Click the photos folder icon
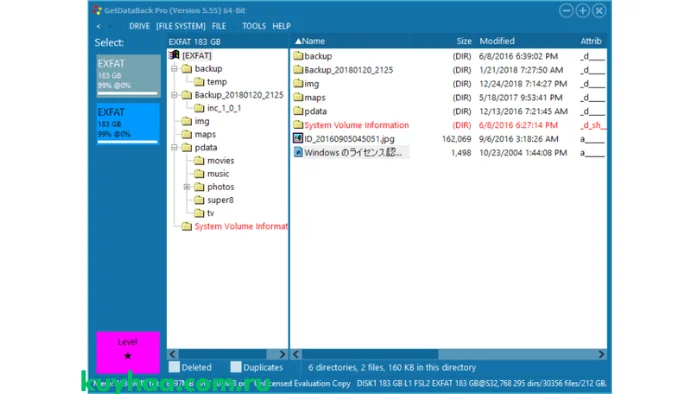Image resolution: width=700 pixels, height=394 pixels. (x=199, y=187)
